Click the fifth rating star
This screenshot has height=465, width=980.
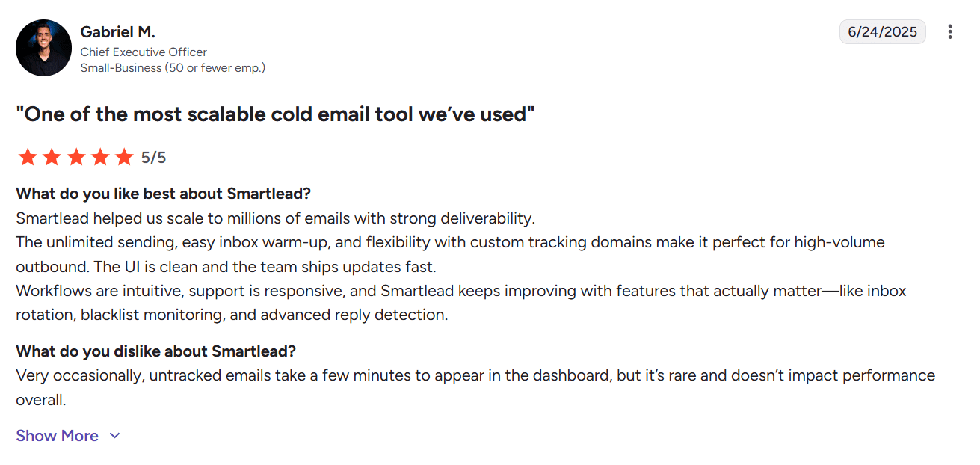pos(123,157)
